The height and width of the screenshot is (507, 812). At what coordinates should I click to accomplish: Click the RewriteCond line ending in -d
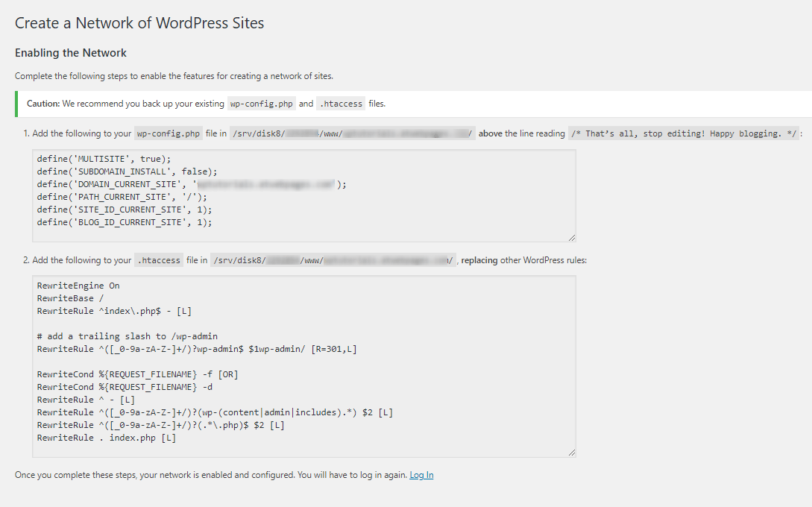124,387
